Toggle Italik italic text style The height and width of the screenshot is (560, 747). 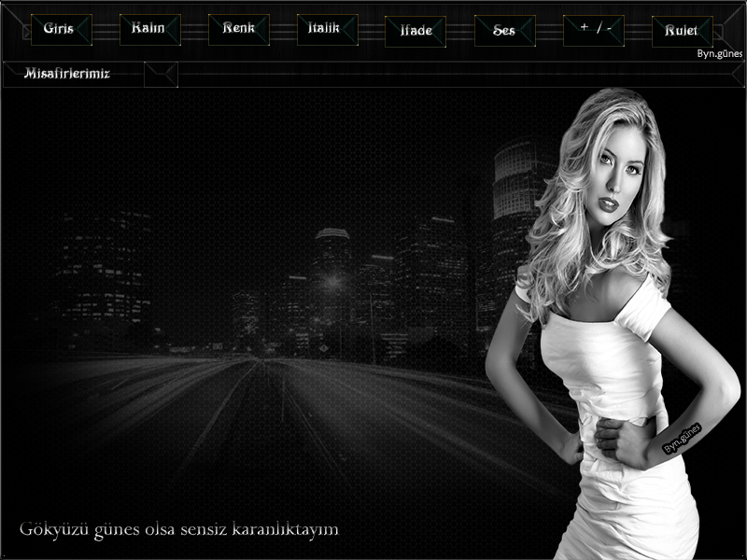tap(326, 29)
